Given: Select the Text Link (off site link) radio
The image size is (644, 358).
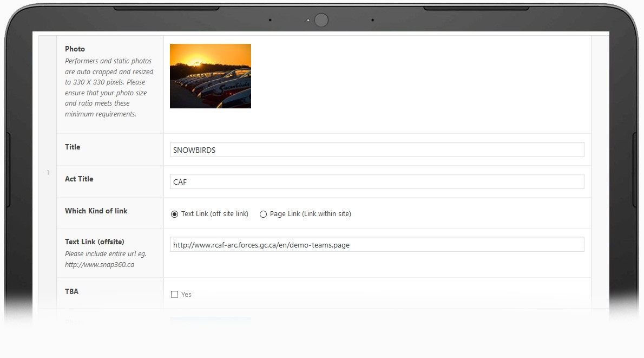Looking at the screenshot, I should (x=175, y=214).
